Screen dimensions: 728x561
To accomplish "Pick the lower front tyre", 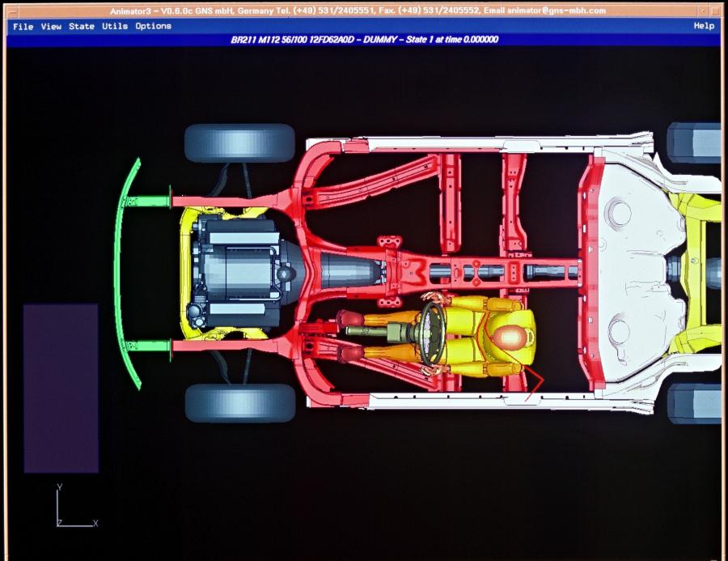I will 240,403.
